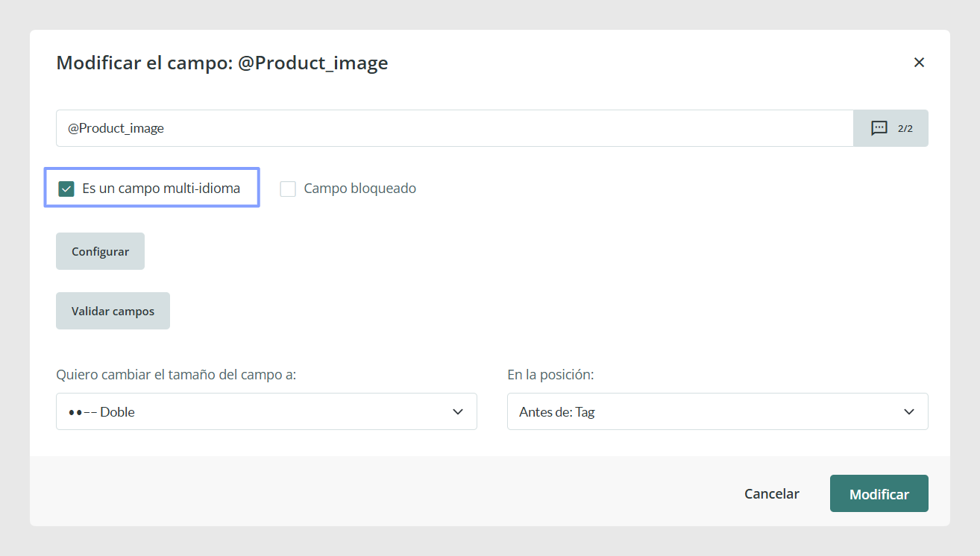Focus the @Product_image name input field
Viewport: 980px width, 556px height.
click(x=454, y=128)
